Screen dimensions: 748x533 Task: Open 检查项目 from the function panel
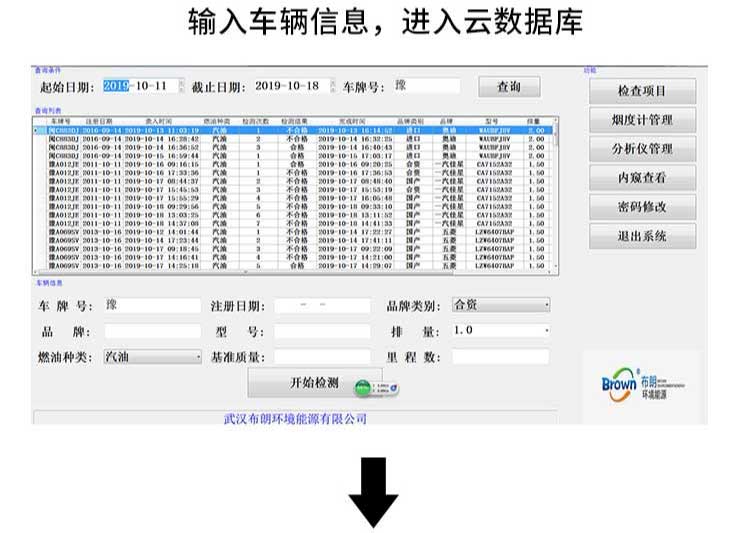click(x=641, y=91)
